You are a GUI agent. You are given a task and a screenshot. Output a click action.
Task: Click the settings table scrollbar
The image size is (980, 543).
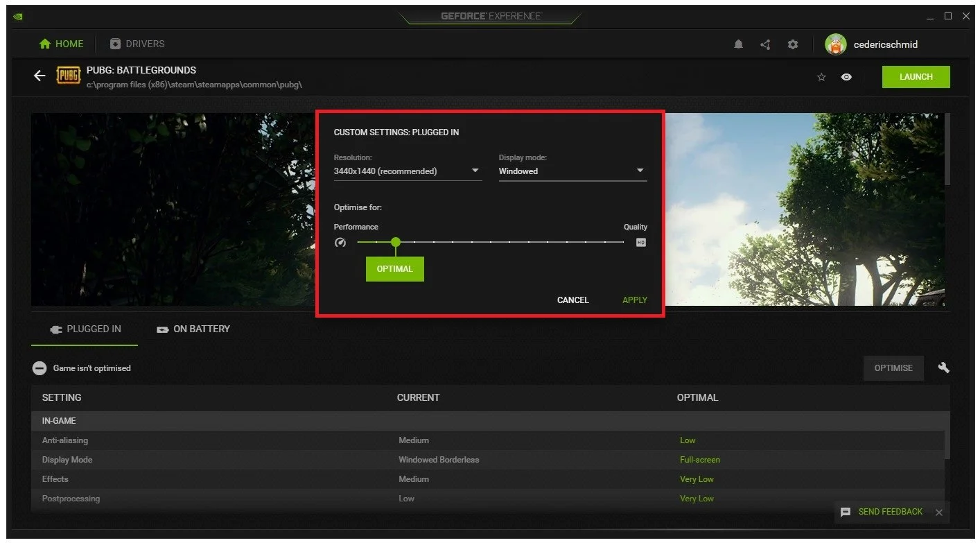pos(947,435)
